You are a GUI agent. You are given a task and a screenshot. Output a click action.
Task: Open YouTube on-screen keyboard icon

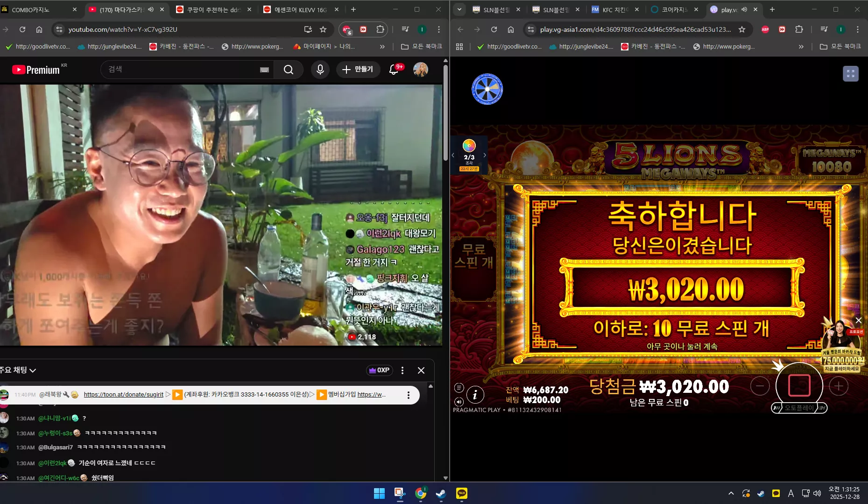[264, 70]
